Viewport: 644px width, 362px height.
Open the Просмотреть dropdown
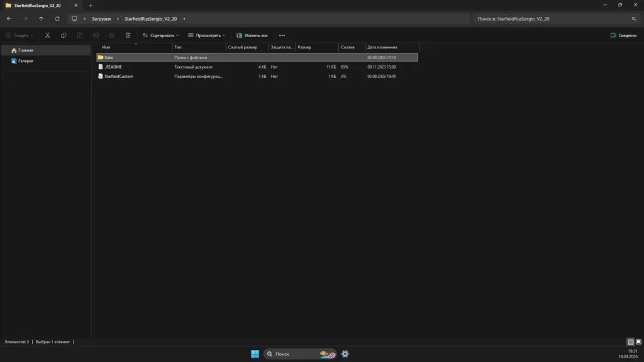206,35
